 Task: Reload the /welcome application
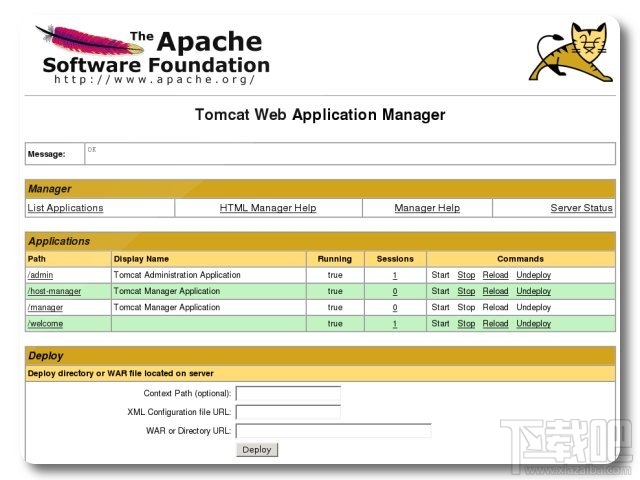[x=496, y=324]
